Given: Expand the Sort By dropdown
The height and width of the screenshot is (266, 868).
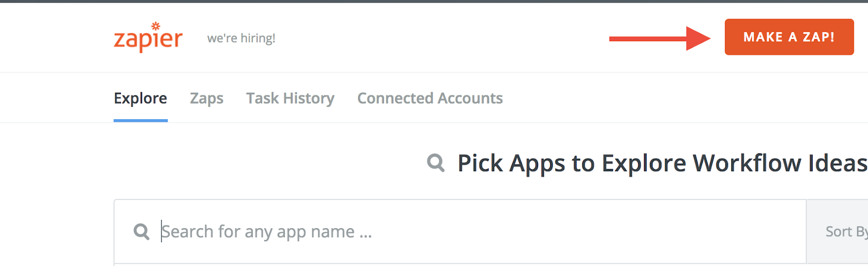Looking at the screenshot, I should coord(838,232).
